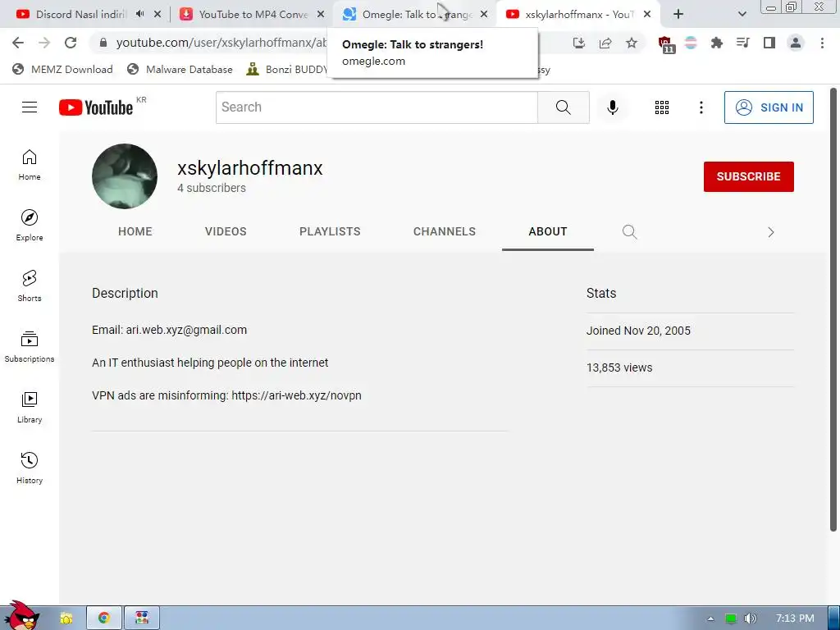840x630 pixels.
Task: Click the SUBSCRIBE button
Action: tap(748, 176)
